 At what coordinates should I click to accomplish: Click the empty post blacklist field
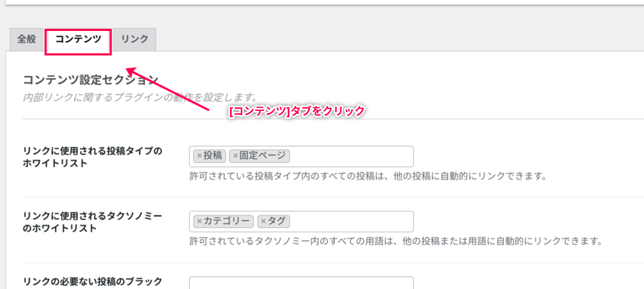click(301, 283)
